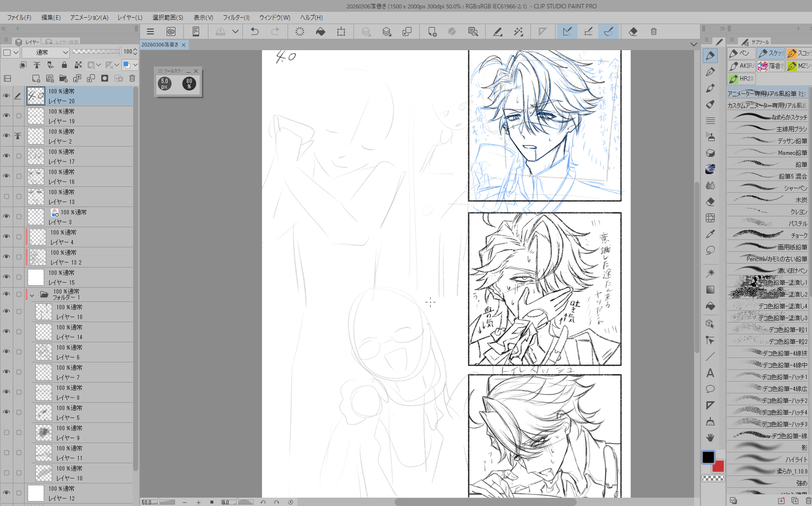Create a new raster layer
The width and height of the screenshot is (812, 506).
coord(36,78)
